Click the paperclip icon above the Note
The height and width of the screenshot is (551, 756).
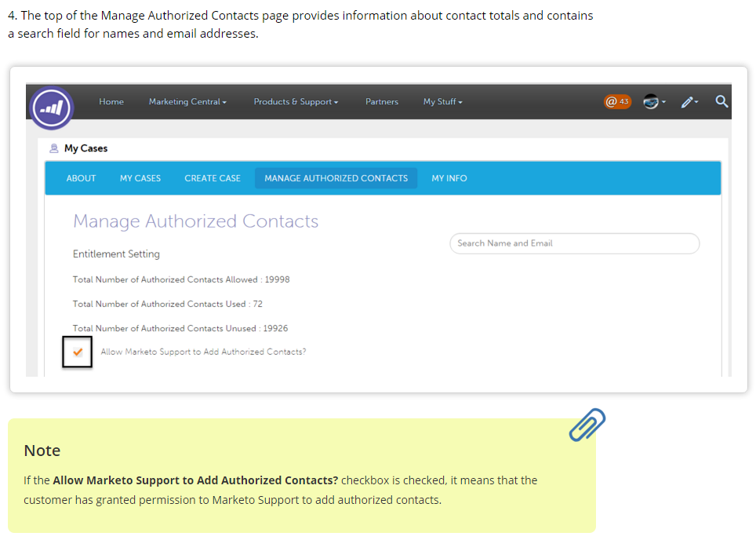point(587,425)
